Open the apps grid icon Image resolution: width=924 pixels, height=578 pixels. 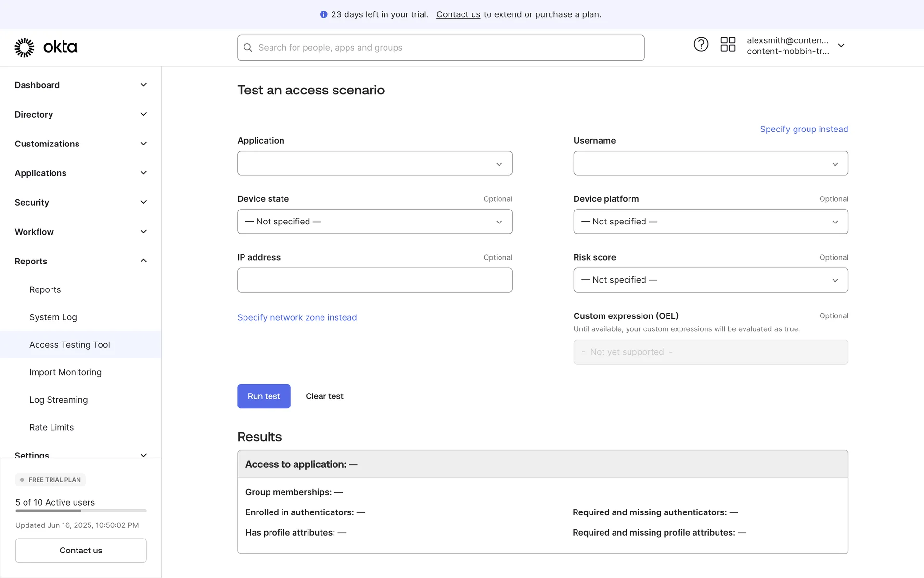tap(728, 44)
